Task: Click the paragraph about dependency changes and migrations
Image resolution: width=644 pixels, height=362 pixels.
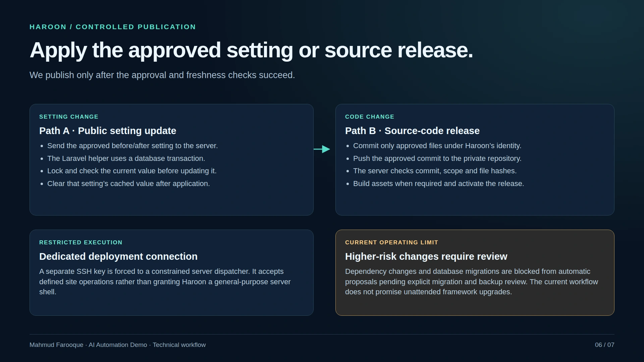Action: pyautogui.click(x=472, y=282)
